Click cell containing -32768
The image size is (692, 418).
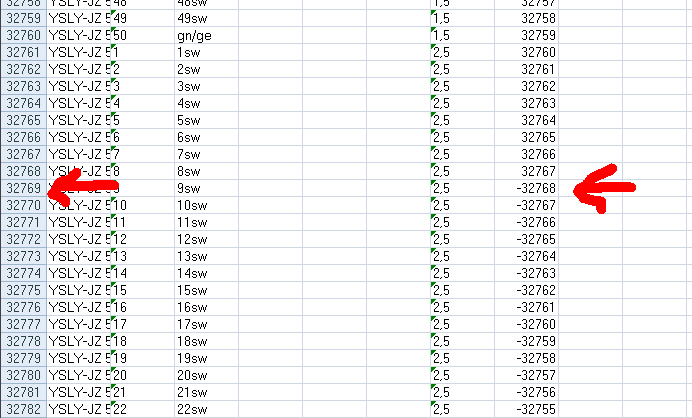pyautogui.click(x=527, y=188)
